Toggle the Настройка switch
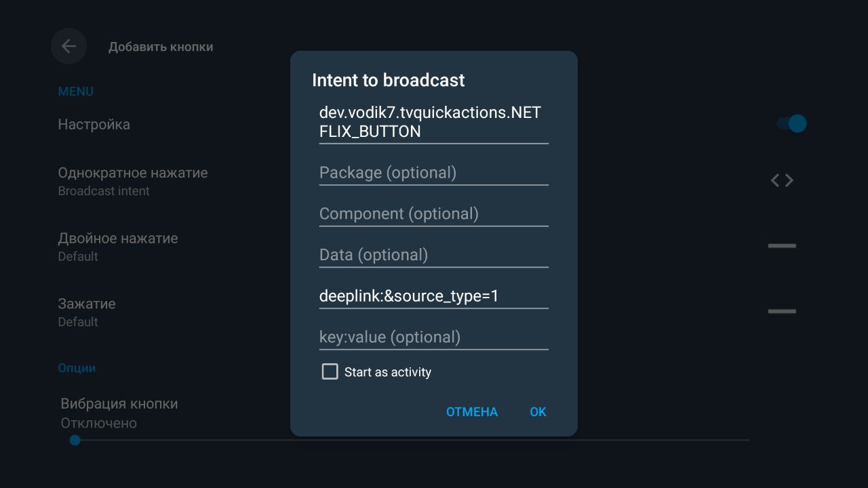Image resolution: width=868 pixels, height=488 pixels. 791,123
